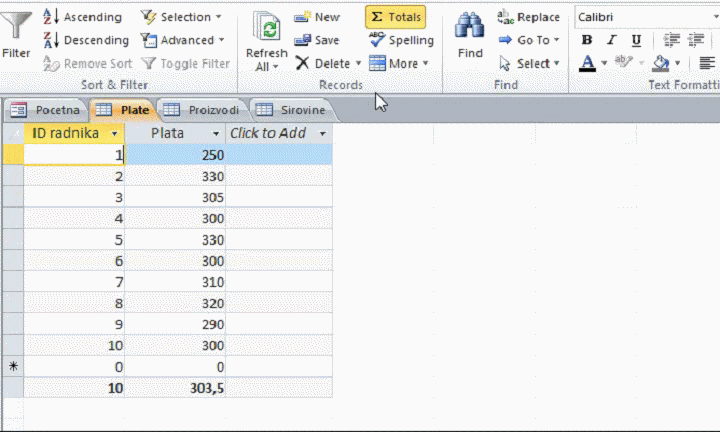The height and width of the screenshot is (432, 720).
Task: Open the Plata column header dropdown arrow
Action: tap(216, 133)
